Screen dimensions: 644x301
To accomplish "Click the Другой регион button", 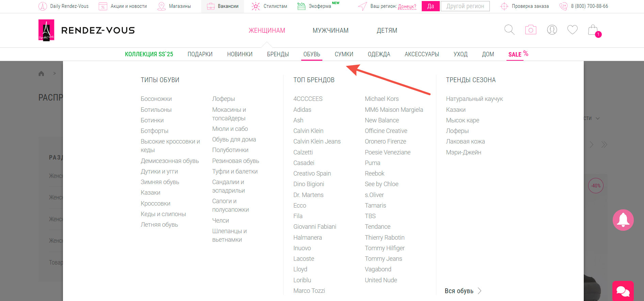I will click(465, 6).
